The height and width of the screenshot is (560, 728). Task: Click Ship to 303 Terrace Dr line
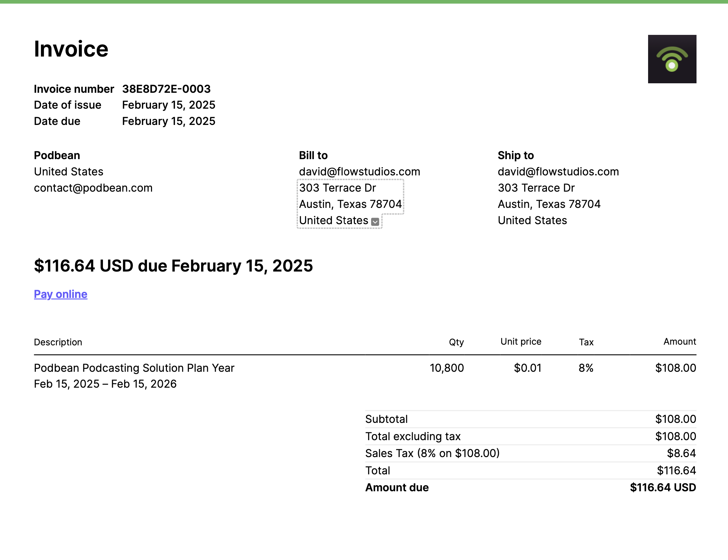536,188
